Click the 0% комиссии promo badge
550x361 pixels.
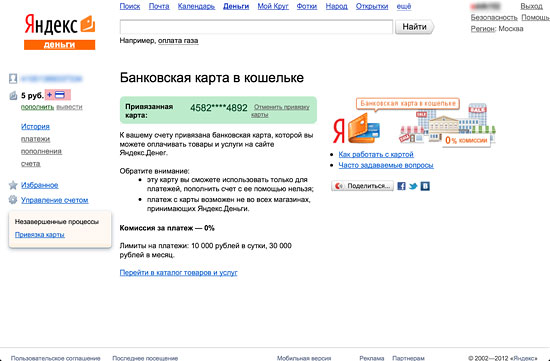point(466,140)
